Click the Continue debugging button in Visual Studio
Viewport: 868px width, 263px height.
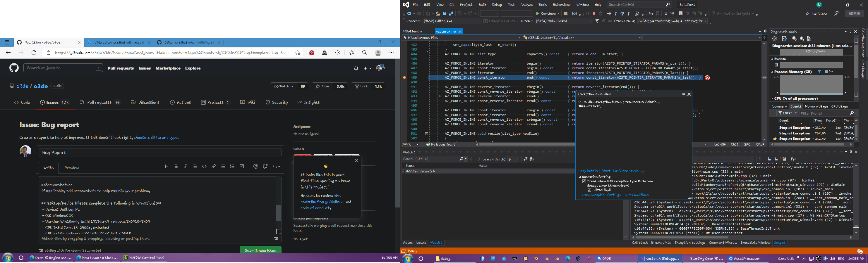[546, 13]
